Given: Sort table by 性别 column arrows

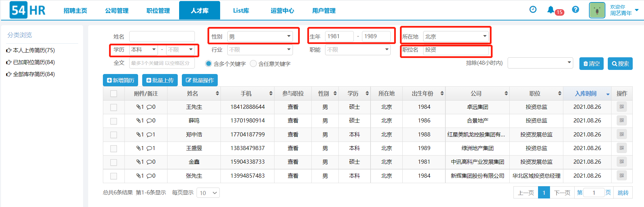Looking at the screenshot, I should (335, 93).
